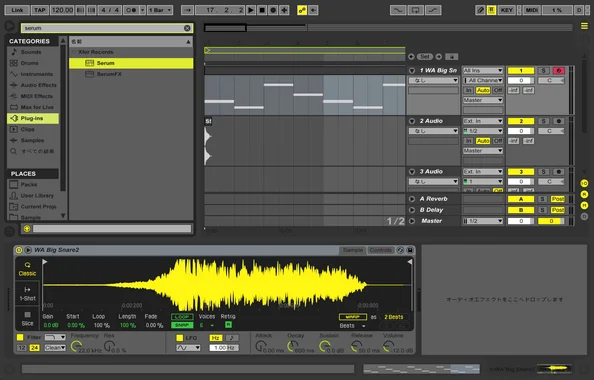594x380 pixels.
Task: Toggle the Automation Arm button
Action: click(302, 10)
